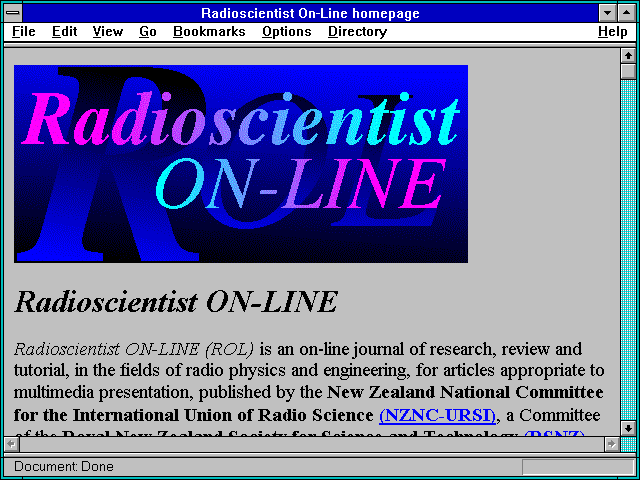
Task: Click the Radioscientist ON-LINE banner image
Action: point(241,163)
